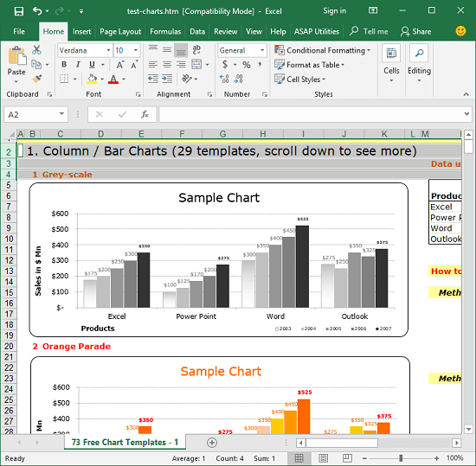This screenshot has height=466, width=476.
Task: Click Sign in
Action: [335, 11]
